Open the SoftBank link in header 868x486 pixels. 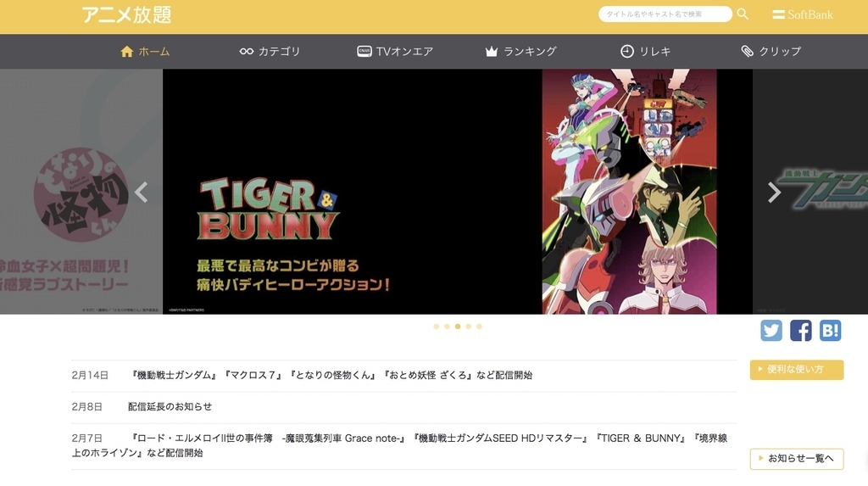tap(803, 15)
